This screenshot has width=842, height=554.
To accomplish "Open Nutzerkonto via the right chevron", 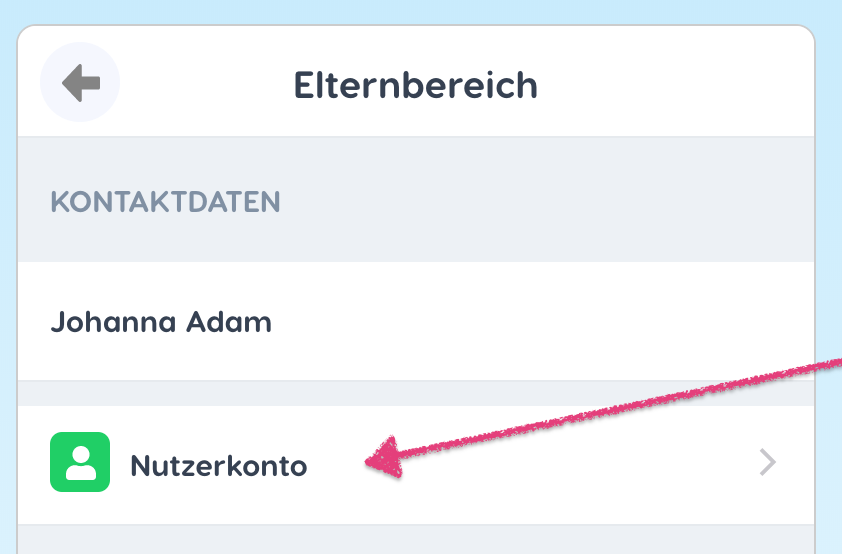I will pos(767,462).
